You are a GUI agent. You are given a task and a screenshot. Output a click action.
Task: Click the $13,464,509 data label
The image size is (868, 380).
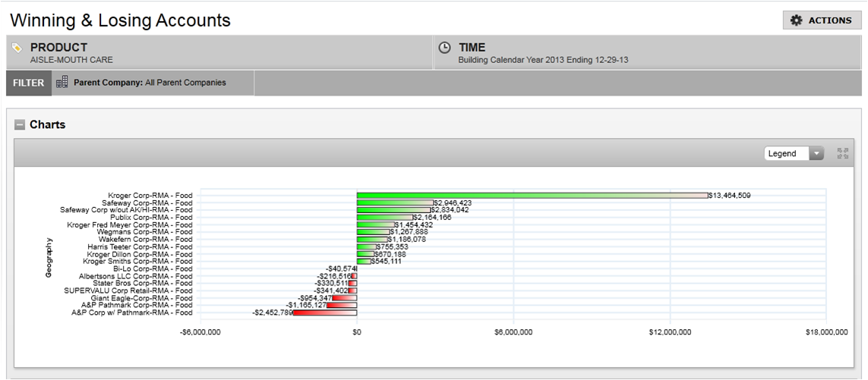(730, 196)
